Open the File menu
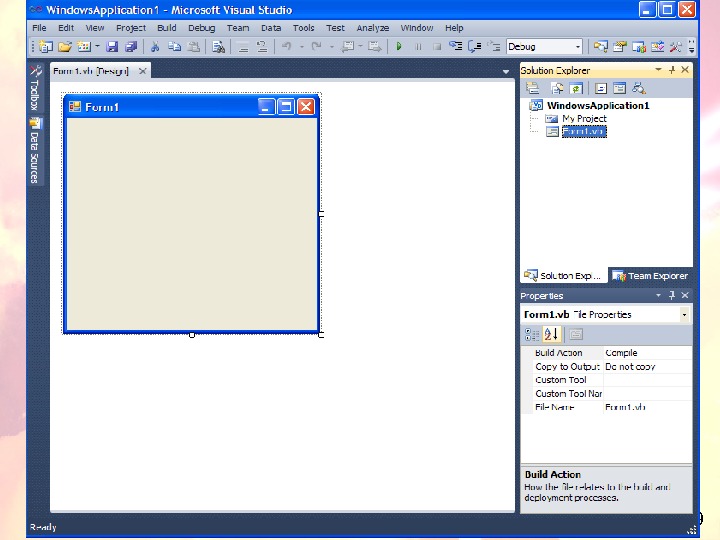Viewport: 720px width, 540px height. [39, 28]
